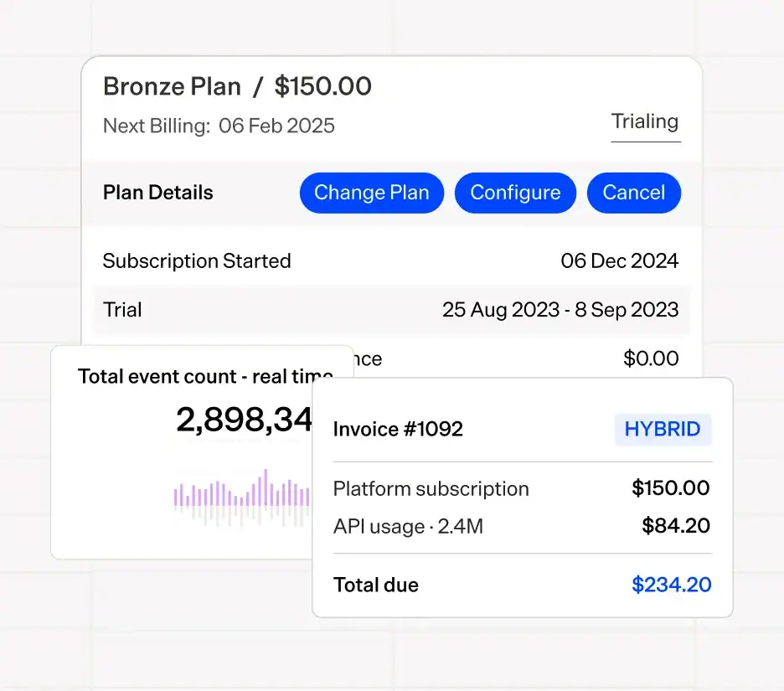784x691 pixels.
Task: Click the Total due label
Action: pyautogui.click(x=375, y=585)
